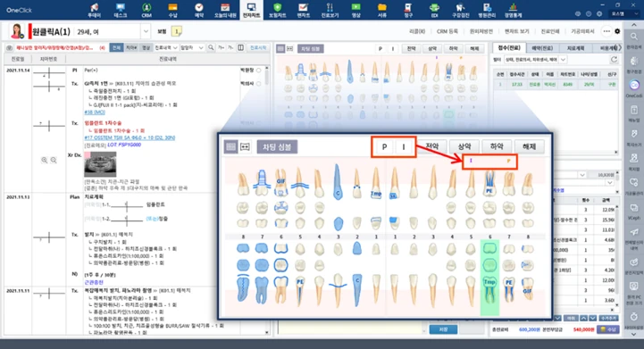Click the pink swatch beside Xr Dx
The width and height of the screenshot is (644, 349).
click(87, 155)
